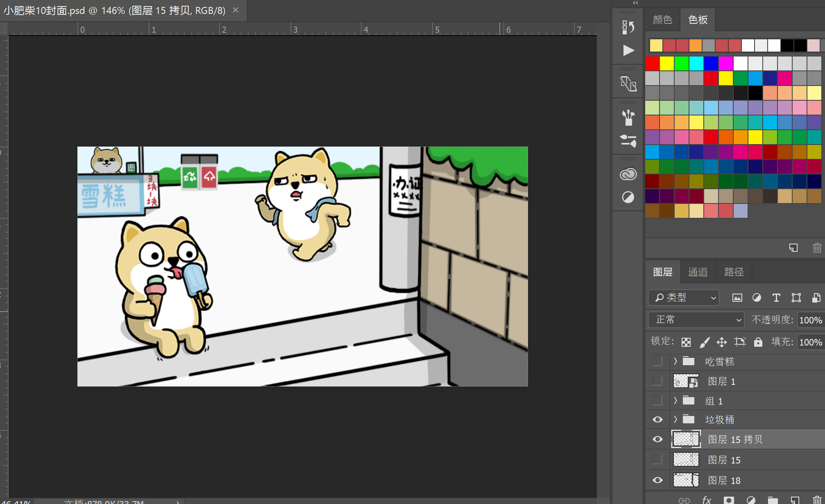The width and height of the screenshot is (825, 504).
Task: Open the 正常 blend mode dropdown
Action: click(x=696, y=320)
